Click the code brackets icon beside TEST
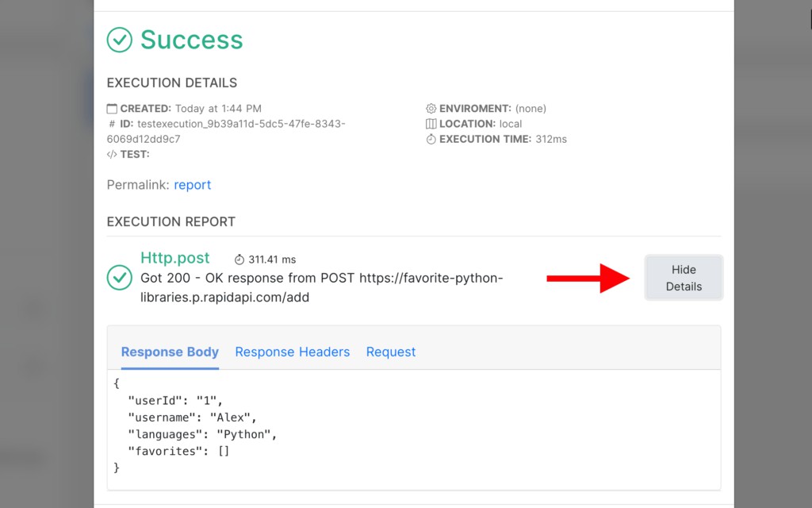 click(112, 155)
